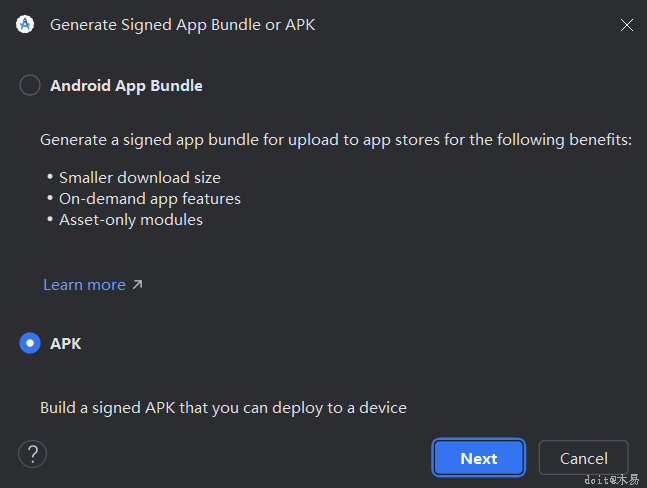
Task: Click the 'On-demand app features' bullet text
Action: point(149,199)
